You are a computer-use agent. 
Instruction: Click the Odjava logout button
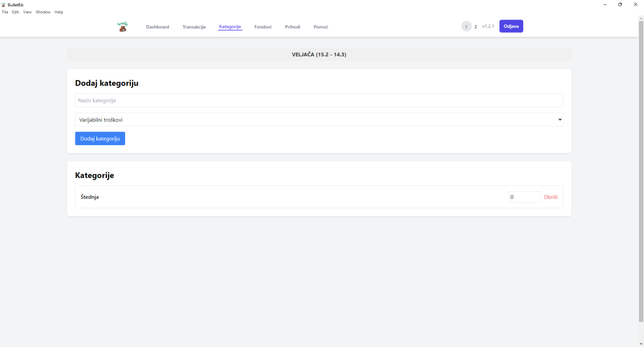point(511,26)
